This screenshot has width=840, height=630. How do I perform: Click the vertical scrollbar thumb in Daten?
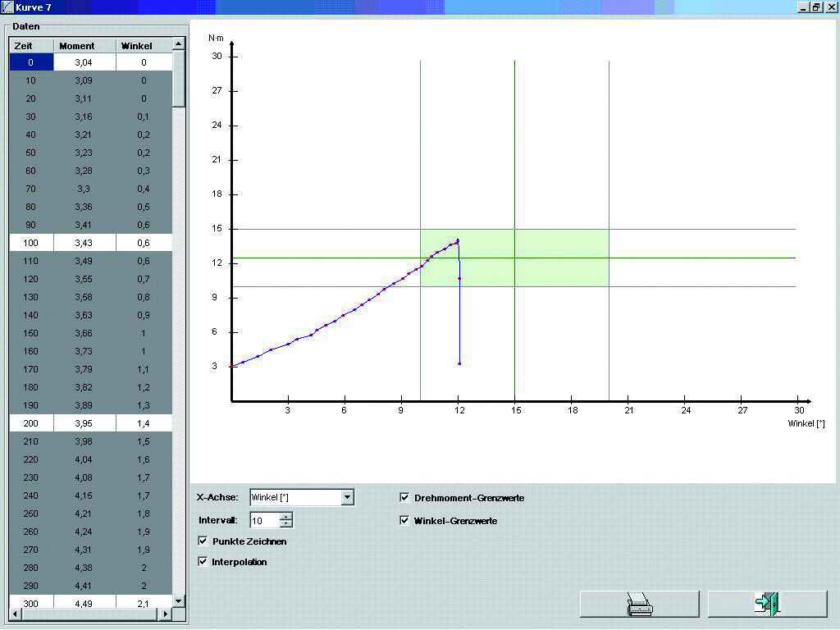pos(179,78)
